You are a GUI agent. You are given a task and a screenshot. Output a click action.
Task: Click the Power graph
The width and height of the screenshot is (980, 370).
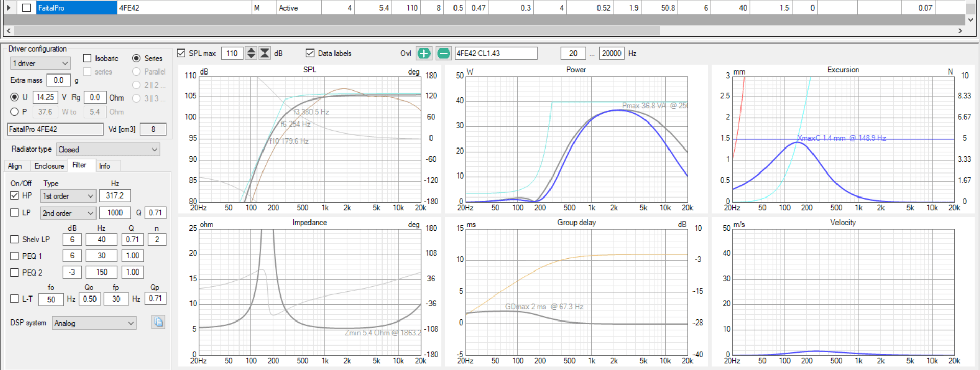(x=577, y=139)
